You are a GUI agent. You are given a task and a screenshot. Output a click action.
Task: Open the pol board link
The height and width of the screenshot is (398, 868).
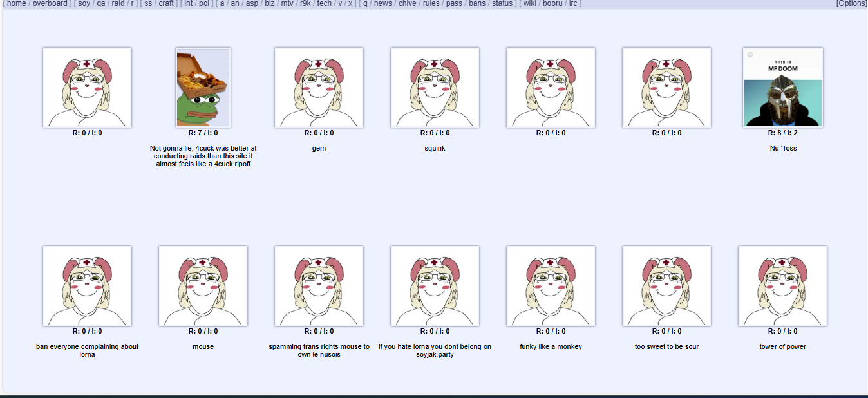204,3
